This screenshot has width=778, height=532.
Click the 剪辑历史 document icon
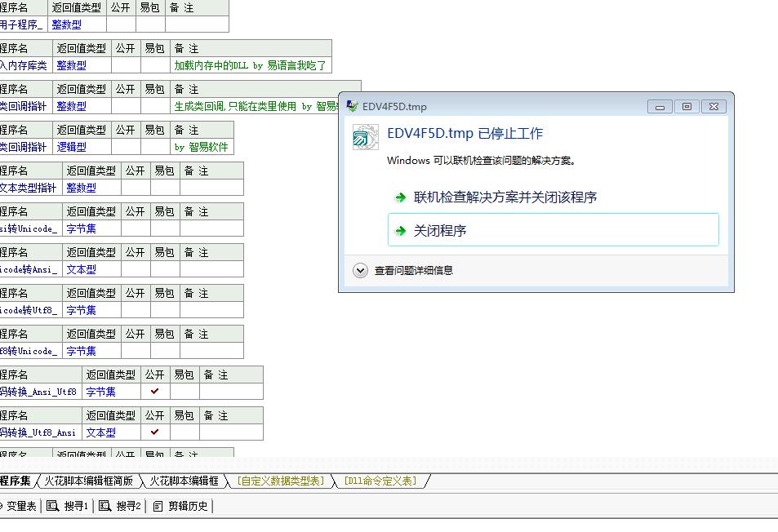click(x=158, y=506)
